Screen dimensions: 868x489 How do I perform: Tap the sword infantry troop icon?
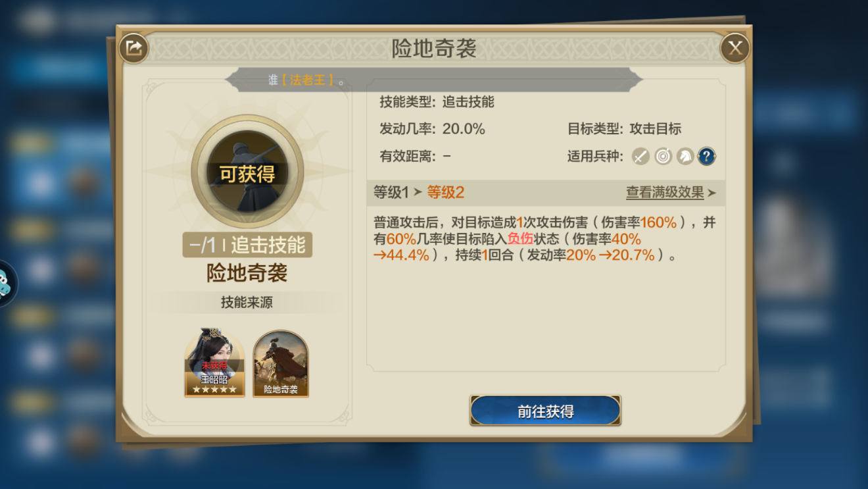click(641, 156)
